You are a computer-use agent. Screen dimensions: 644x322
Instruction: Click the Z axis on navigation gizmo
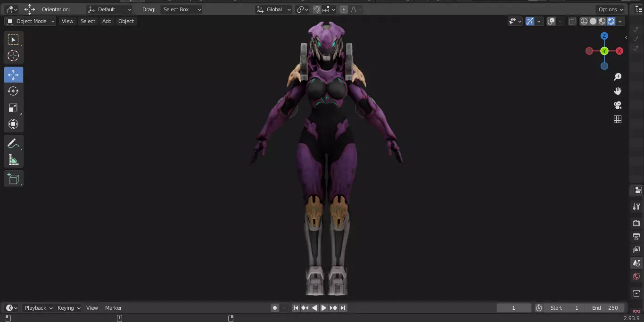604,36
